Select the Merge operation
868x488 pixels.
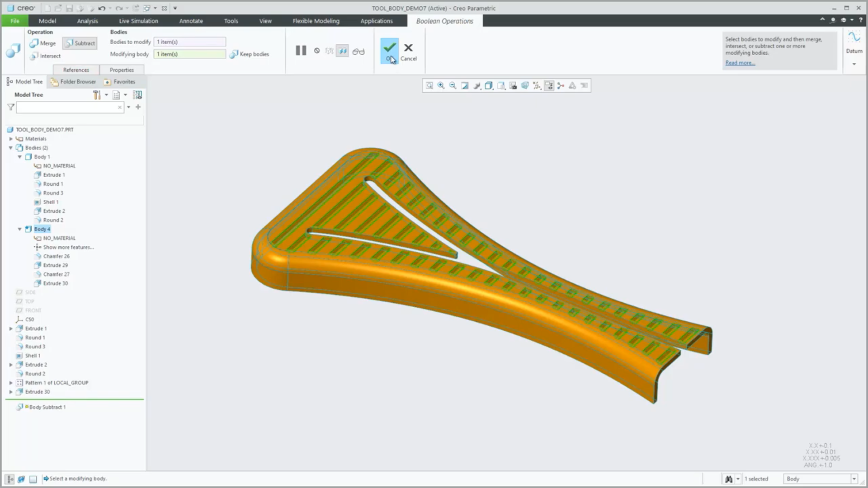[x=43, y=43]
